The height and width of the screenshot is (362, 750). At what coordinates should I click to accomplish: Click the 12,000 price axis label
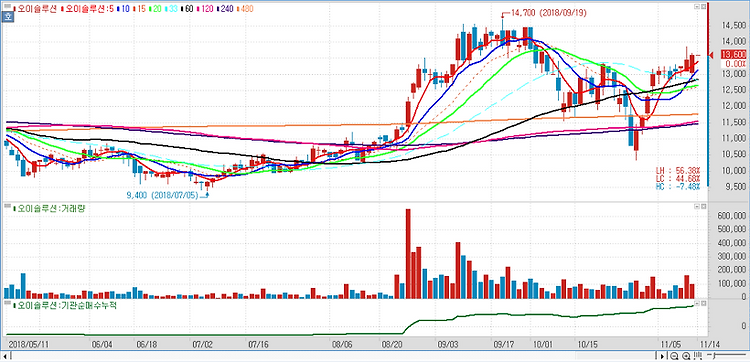(733, 106)
